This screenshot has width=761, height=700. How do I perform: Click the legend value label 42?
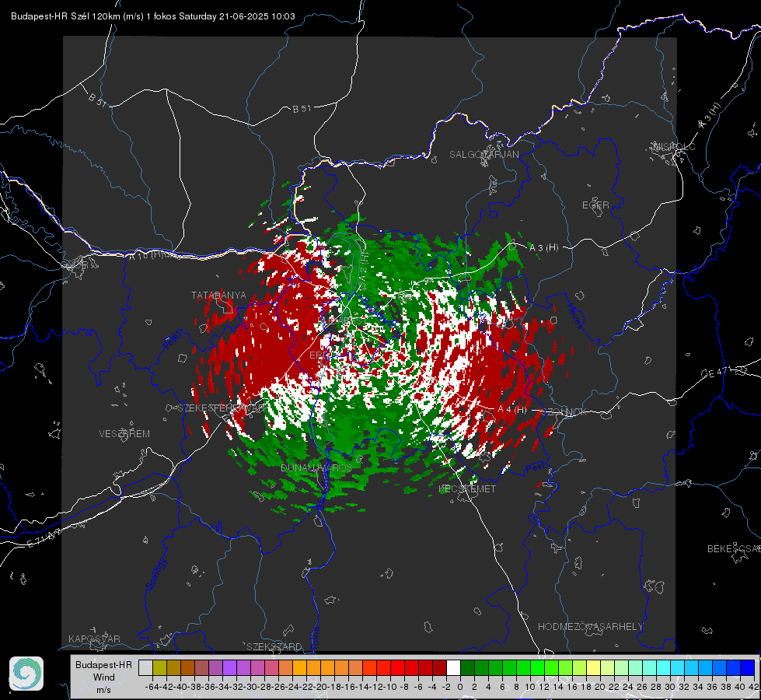point(754,687)
